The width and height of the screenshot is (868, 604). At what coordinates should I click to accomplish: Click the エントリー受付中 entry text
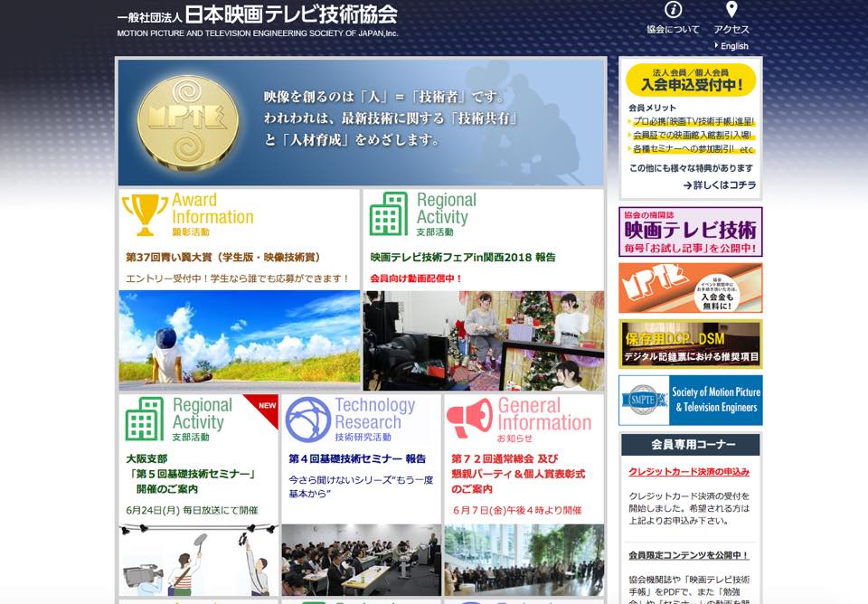coord(238,278)
